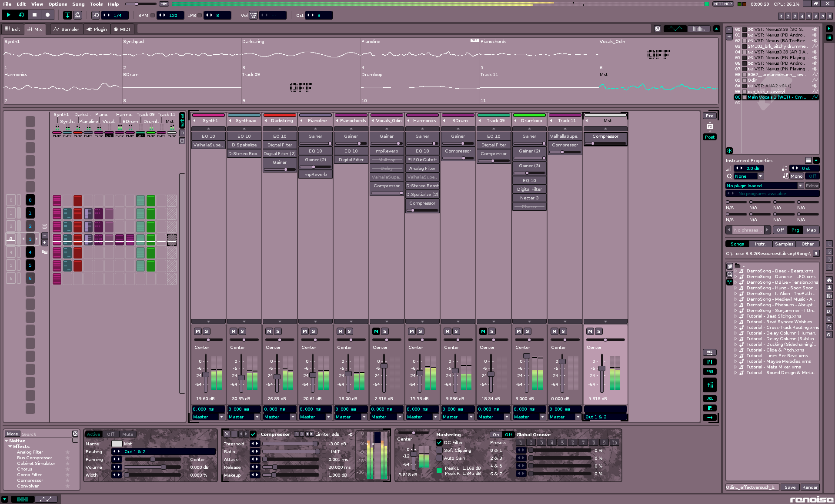Screen dimensions: 835x504
Task: Collapse the Effects subtree node
Action: [x=10, y=446]
